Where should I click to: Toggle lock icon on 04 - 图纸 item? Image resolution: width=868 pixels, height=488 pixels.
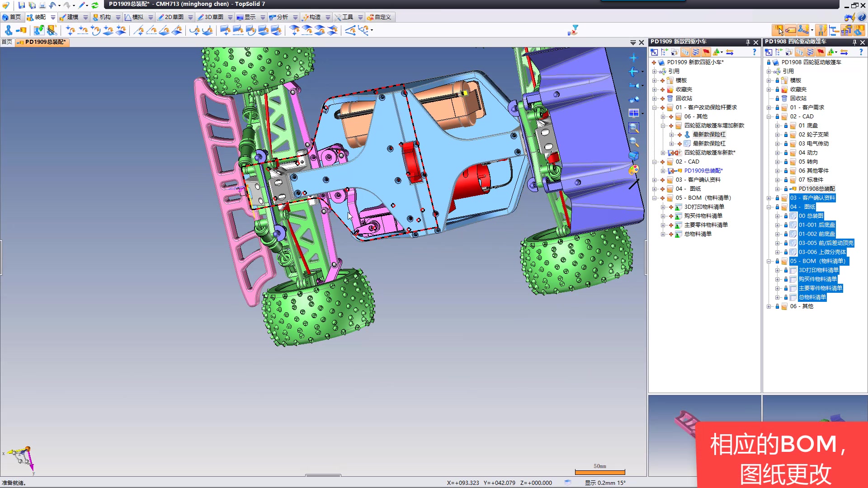pos(777,206)
